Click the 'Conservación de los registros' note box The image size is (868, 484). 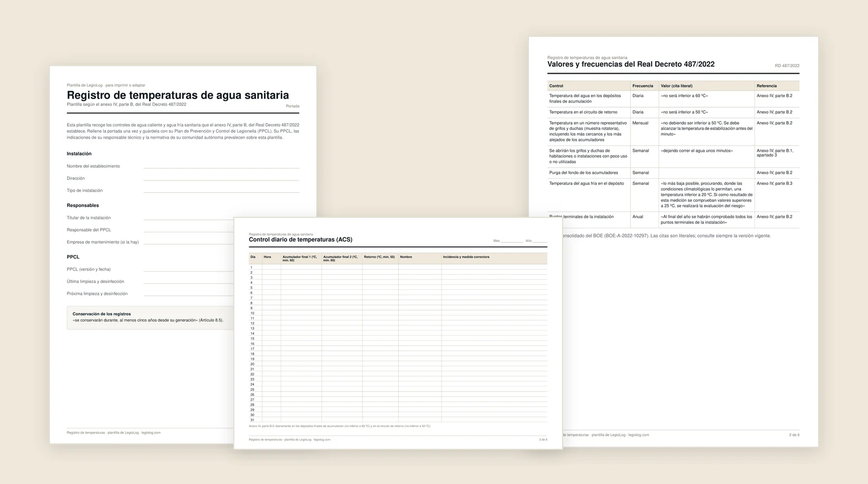click(150, 317)
